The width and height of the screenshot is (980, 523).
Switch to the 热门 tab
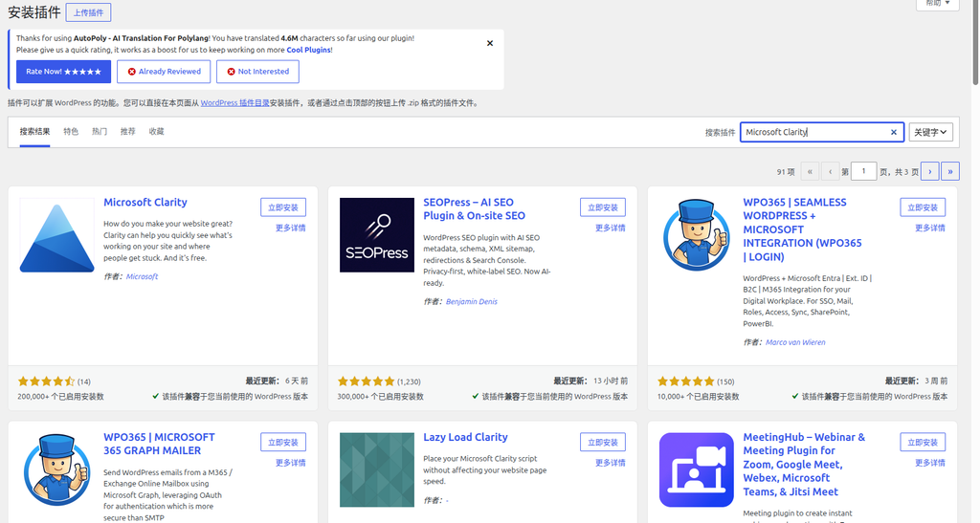pyautogui.click(x=100, y=132)
